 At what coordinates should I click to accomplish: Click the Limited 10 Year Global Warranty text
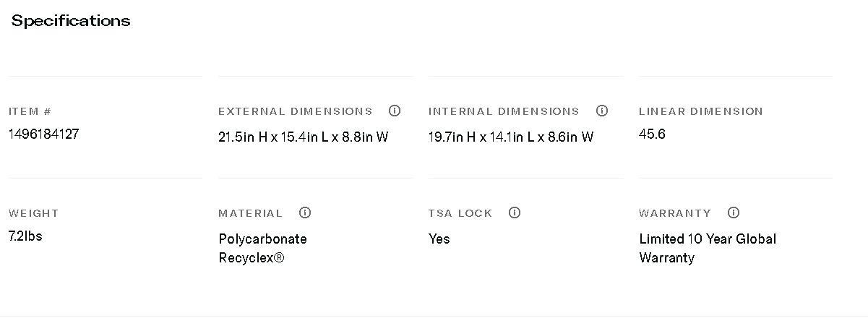[708, 248]
